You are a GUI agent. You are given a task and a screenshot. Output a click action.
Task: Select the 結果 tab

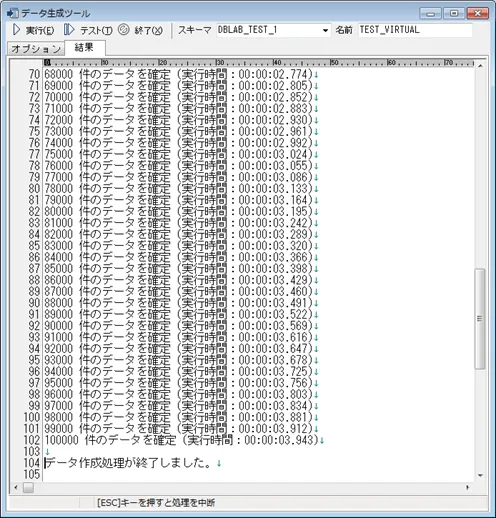click(85, 48)
